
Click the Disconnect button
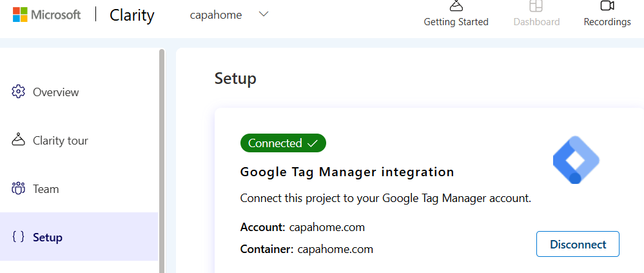tap(578, 244)
